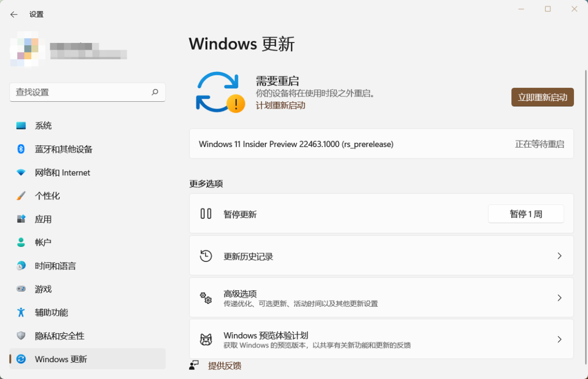Click the 帐户 person icon
588x379 pixels.
(x=21, y=242)
